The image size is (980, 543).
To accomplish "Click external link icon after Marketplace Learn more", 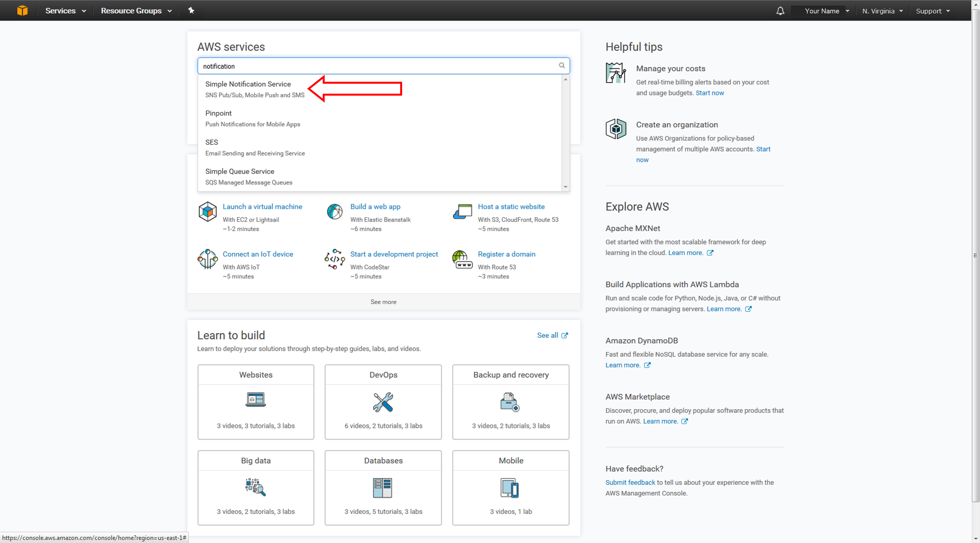I will click(684, 421).
